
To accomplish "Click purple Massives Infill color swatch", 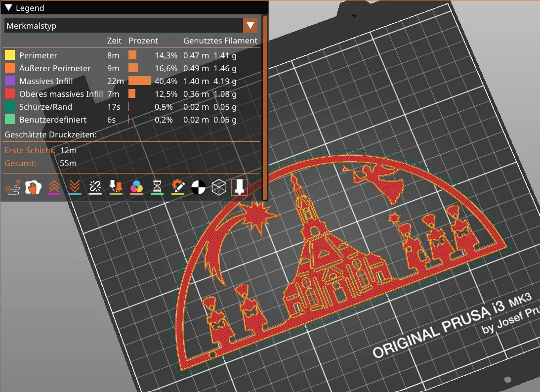I will 10,81.
